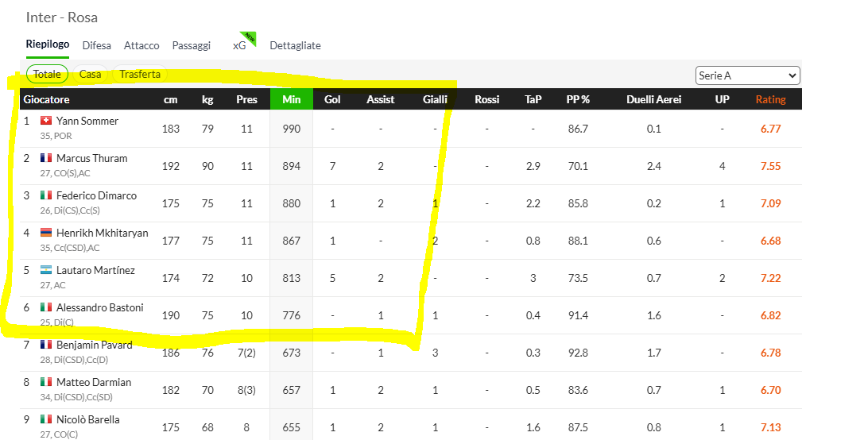Select the Totale filter pill
Viewport: 868px width, 440px height.
point(47,74)
